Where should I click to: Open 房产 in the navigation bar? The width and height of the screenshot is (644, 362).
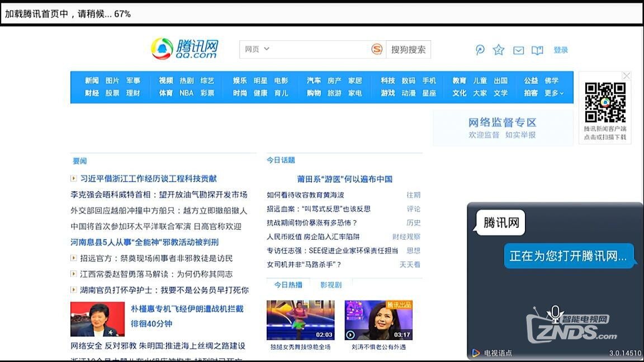[x=334, y=80]
